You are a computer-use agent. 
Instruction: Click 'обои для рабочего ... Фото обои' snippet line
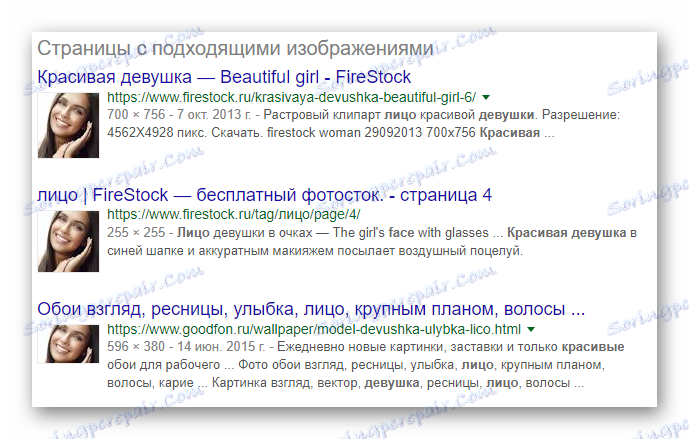356,365
